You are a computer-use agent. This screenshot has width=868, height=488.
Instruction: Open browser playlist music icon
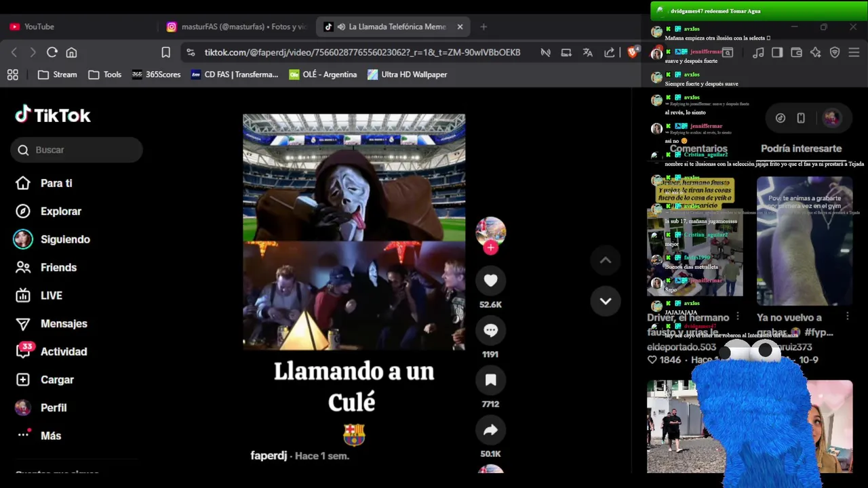click(x=758, y=52)
